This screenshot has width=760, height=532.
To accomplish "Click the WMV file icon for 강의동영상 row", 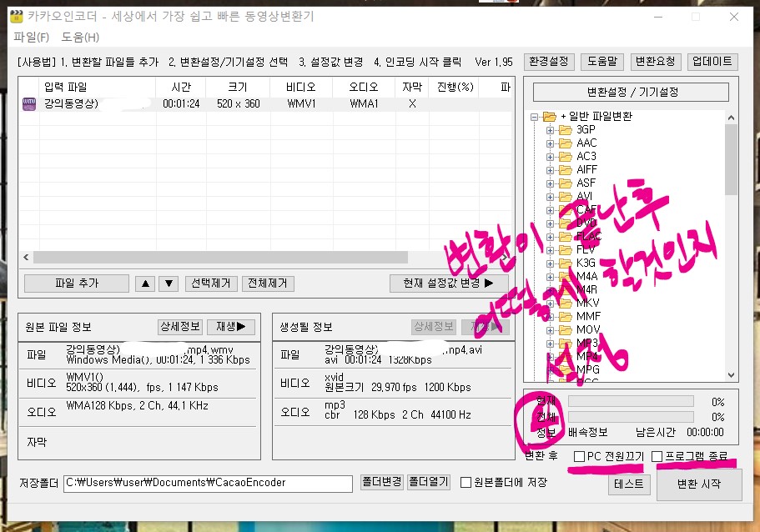I will click(29, 103).
